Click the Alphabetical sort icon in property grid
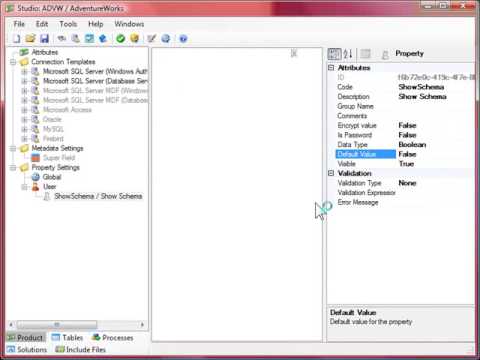This screenshot has height=360, width=480. pyautogui.click(x=348, y=54)
